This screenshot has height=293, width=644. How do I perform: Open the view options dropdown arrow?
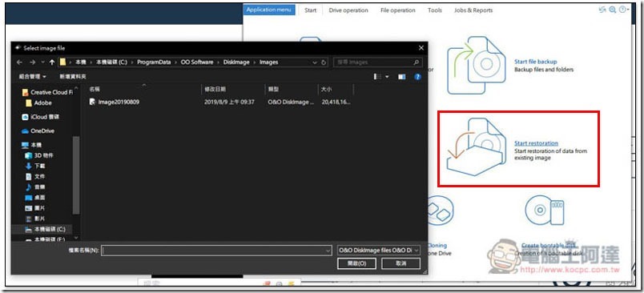click(x=388, y=77)
